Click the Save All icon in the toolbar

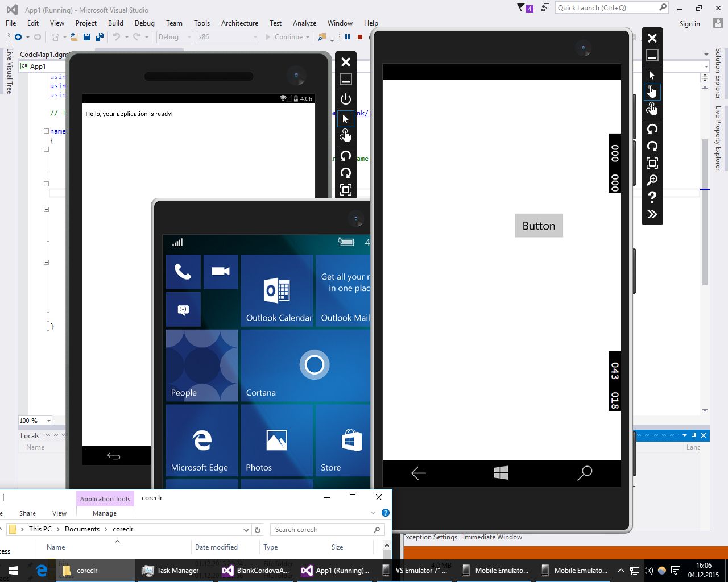(100, 37)
